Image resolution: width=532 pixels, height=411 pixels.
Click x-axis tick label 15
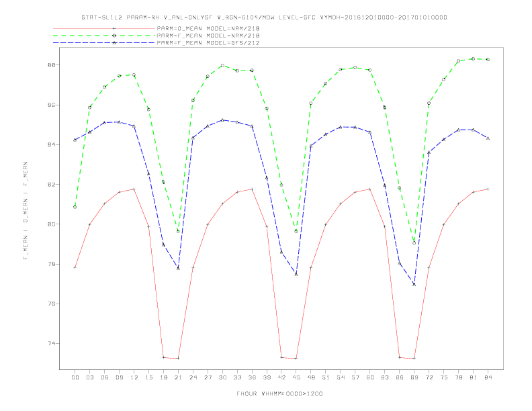pyautogui.click(x=149, y=377)
